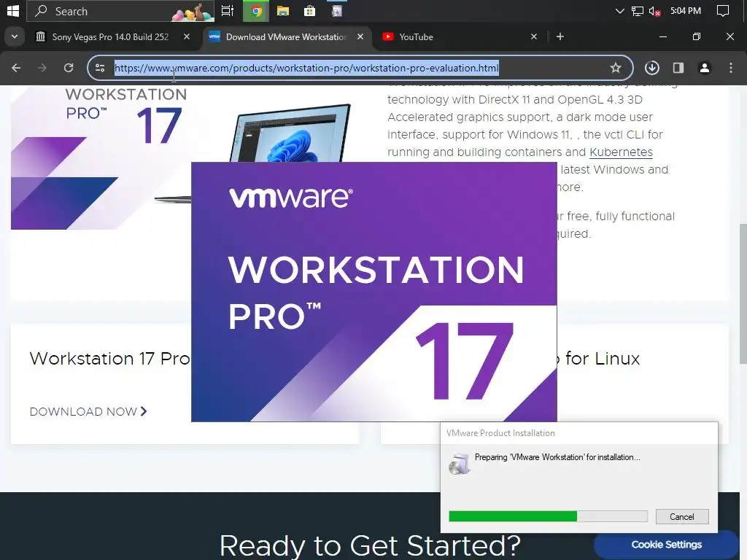Select the installer icon in the taskbar
This screenshot has height=560, width=747.
pyautogui.click(x=337, y=10)
